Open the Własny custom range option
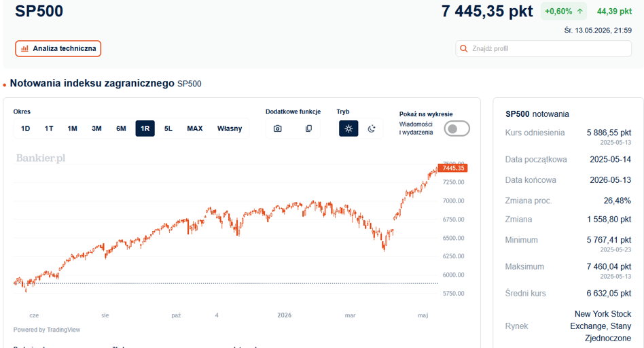The image size is (644, 348). click(x=230, y=128)
